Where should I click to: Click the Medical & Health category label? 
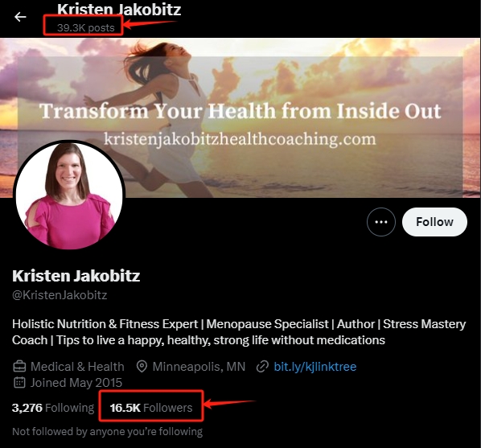[x=77, y=367]
